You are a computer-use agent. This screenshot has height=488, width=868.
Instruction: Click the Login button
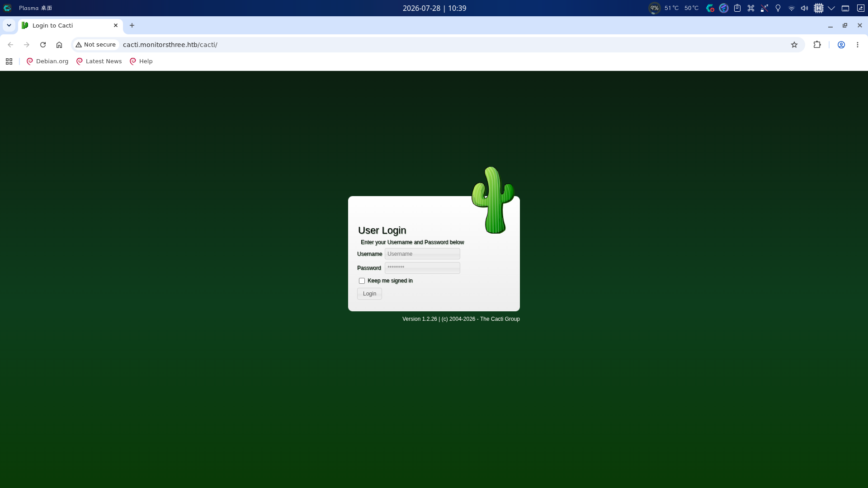(x=369, y=294)
